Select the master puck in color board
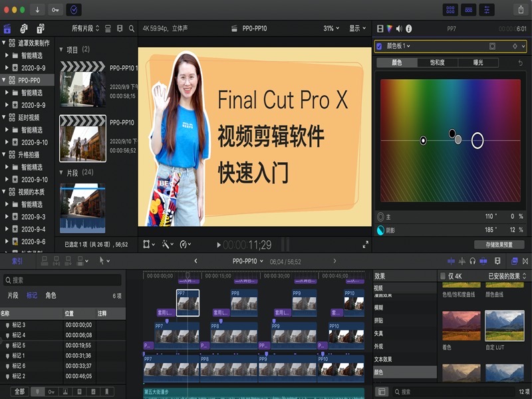This screenshot has height=399, width=532. (423, 140)
